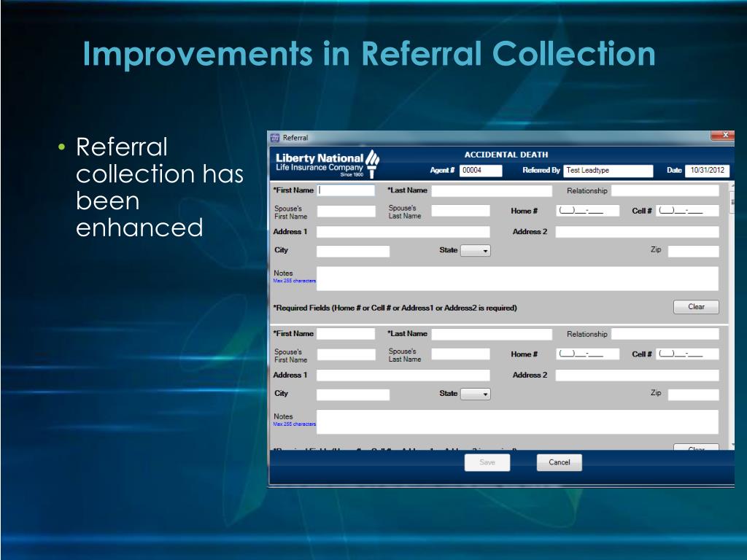Click the second referral's First Name field
This screenshot has height=560, width=747.
346,334
